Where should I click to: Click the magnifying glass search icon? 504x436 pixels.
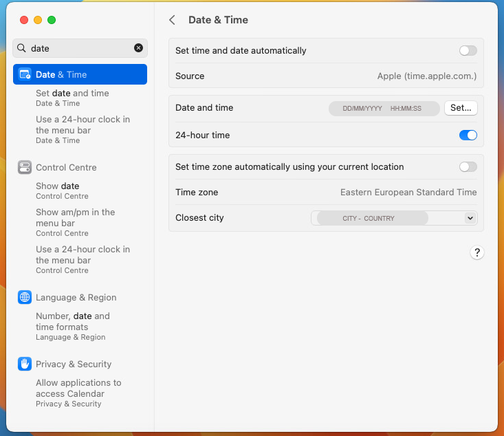point(21,48)
